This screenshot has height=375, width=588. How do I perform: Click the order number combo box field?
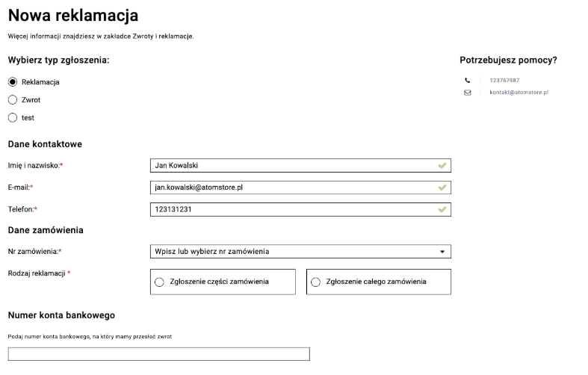(x=291, y=252)
